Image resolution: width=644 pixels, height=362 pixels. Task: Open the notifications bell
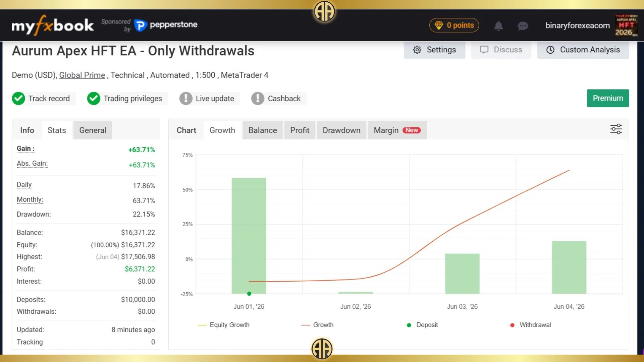click(498, 25)
